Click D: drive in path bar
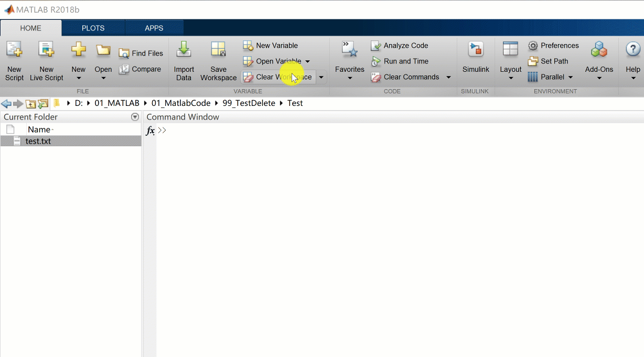This screenshot has height=357, width=644. point(79,103)
